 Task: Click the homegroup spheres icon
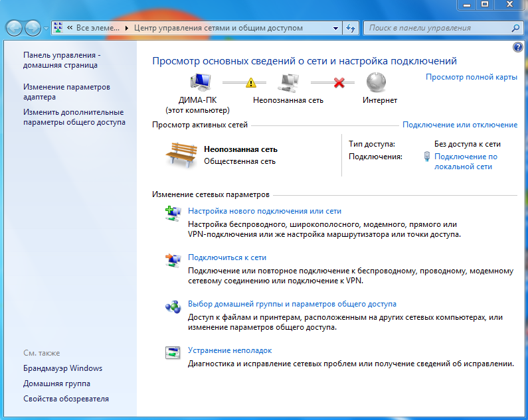point(173,307)
